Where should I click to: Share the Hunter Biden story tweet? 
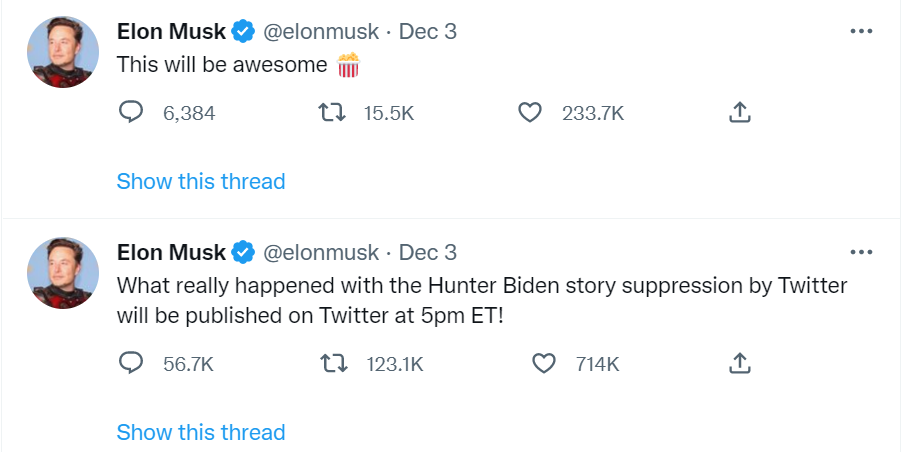tap(739, 363)
